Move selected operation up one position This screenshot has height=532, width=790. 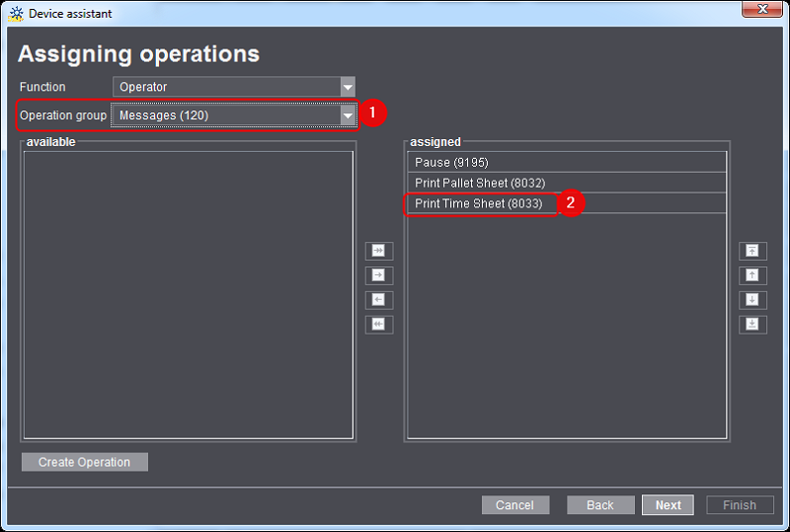tap(752, 275)
